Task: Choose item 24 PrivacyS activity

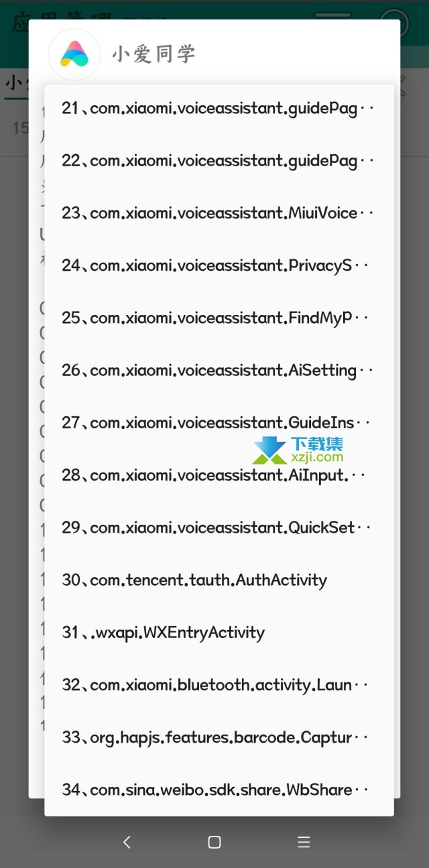Action: (x=219, y=265)
